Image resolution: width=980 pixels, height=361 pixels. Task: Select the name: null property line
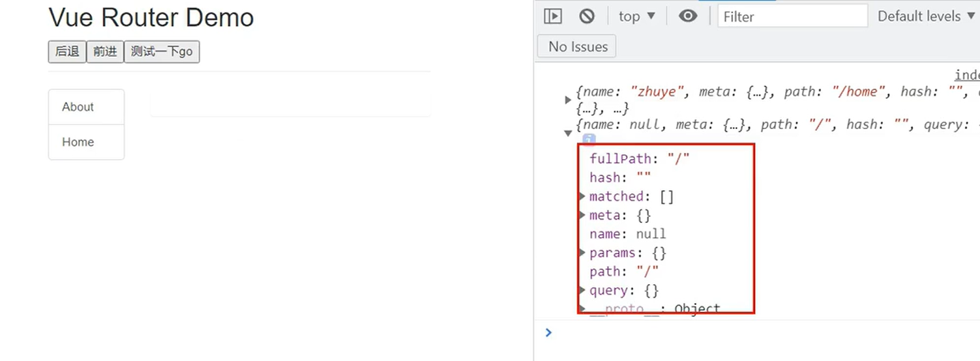pos(628,234)
